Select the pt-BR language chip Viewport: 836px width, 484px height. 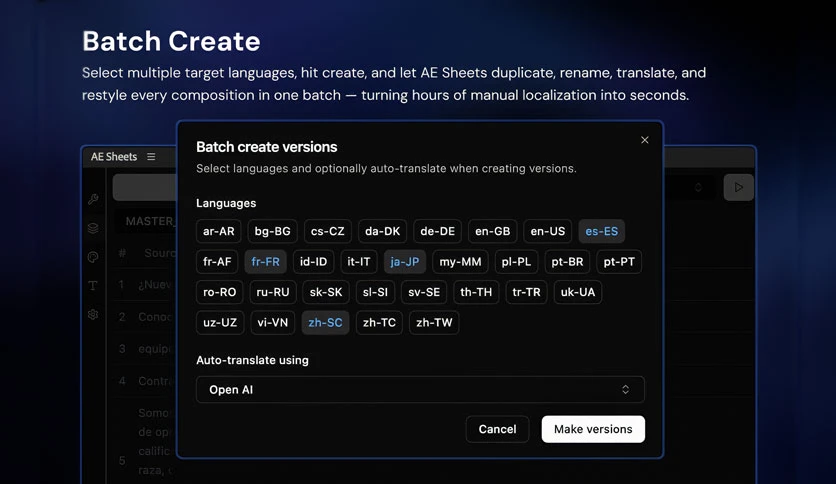(567, 262)
